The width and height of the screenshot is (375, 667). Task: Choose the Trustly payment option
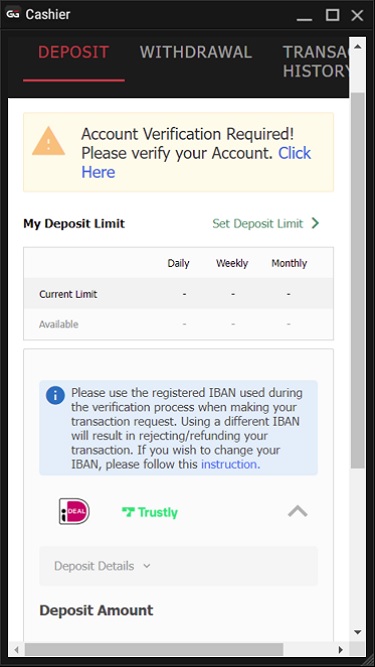click(x=150, y=512)
